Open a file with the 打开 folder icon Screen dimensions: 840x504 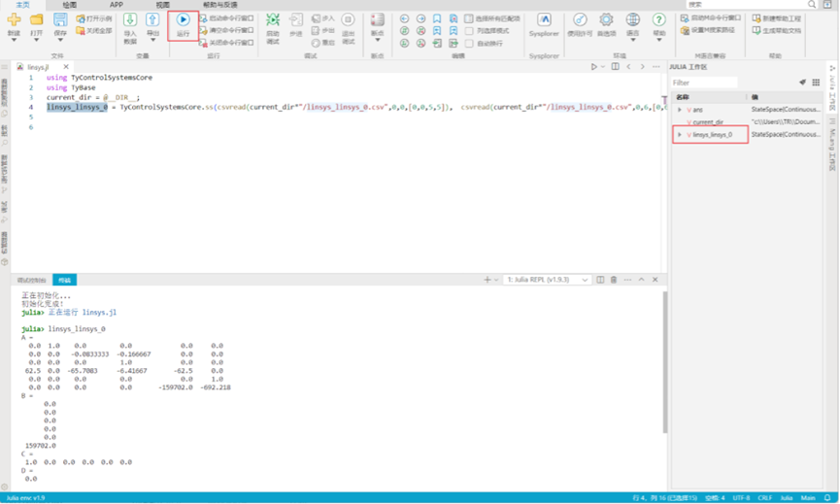36,19
